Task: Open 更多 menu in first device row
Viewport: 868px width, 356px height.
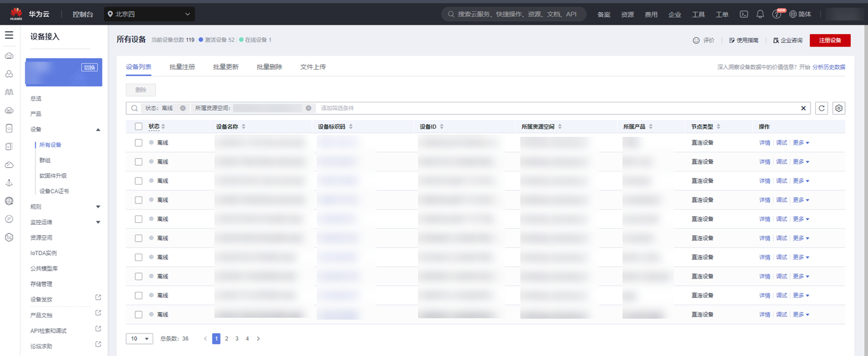Action: click(x=801, y=143)
